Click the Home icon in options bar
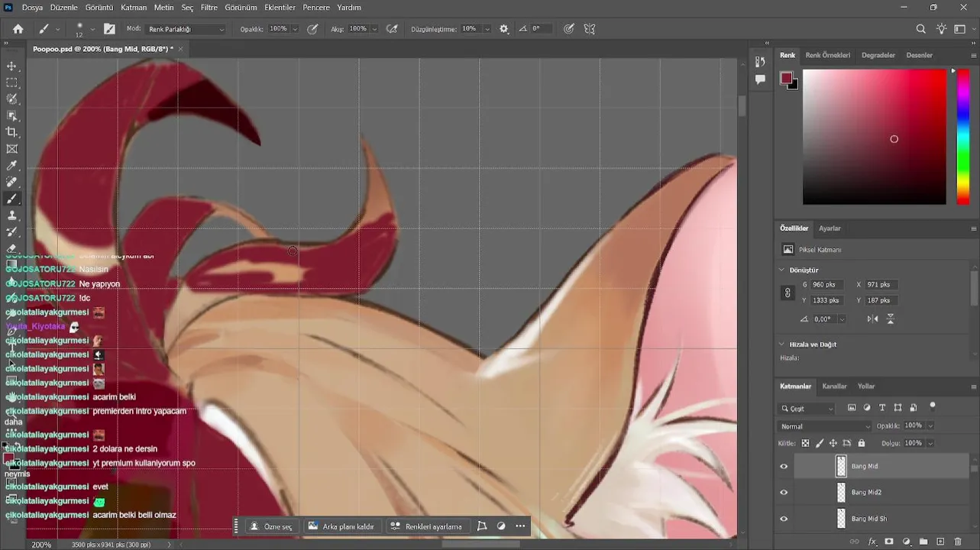This screenshot has width=980, height=550. point(18,29)
